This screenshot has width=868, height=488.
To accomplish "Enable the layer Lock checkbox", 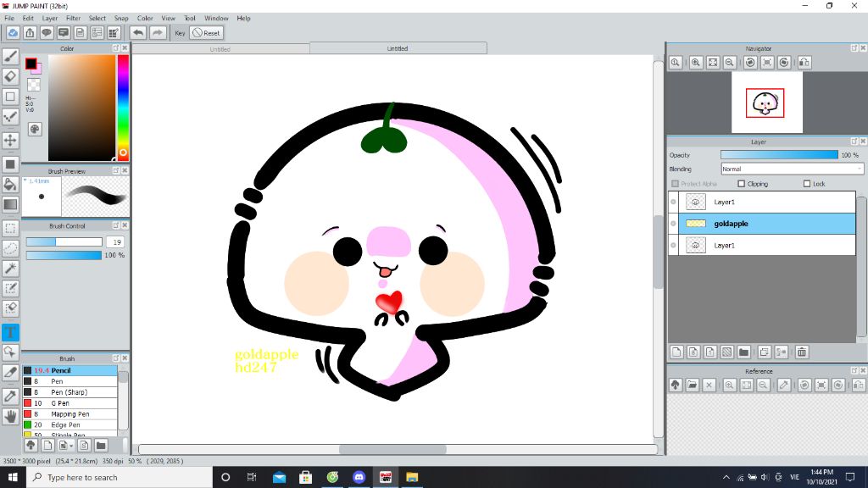I will (x=807, y=184).
